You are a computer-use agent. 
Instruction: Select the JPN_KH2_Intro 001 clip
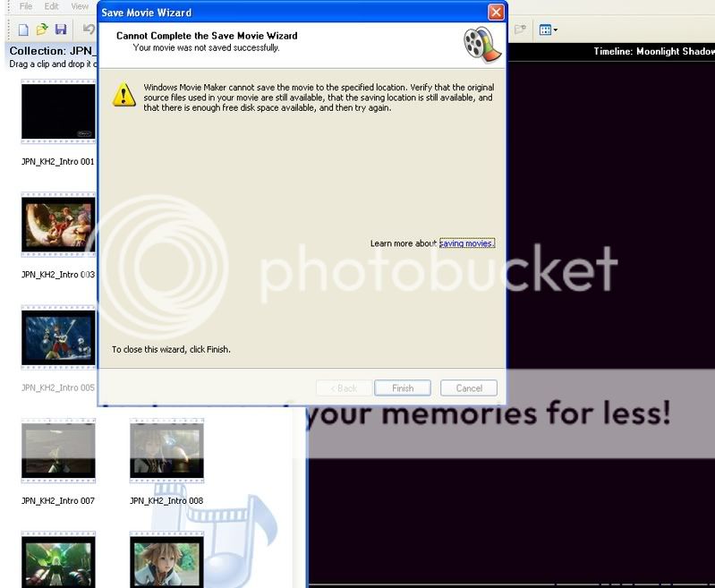point(58,112)
